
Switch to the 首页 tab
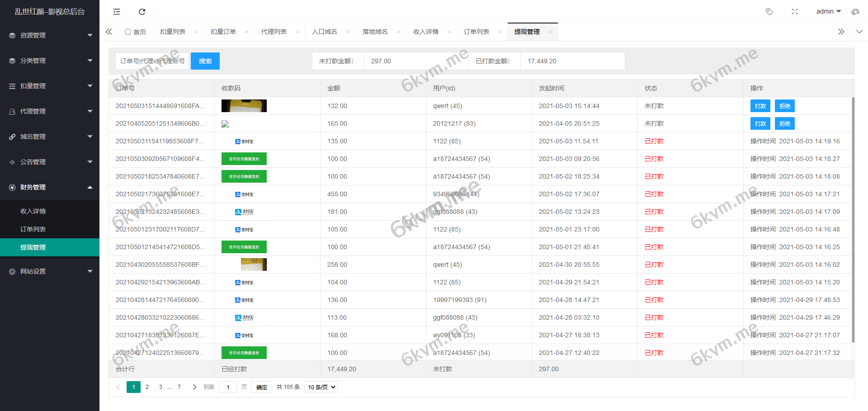click(x=135, y=32)
